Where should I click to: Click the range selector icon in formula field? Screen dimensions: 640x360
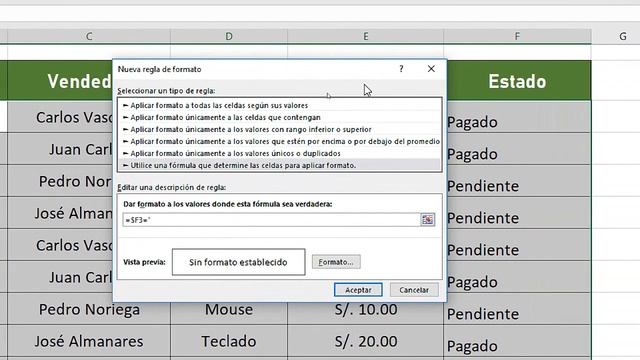pyautogui.click(x=427, y=220)
